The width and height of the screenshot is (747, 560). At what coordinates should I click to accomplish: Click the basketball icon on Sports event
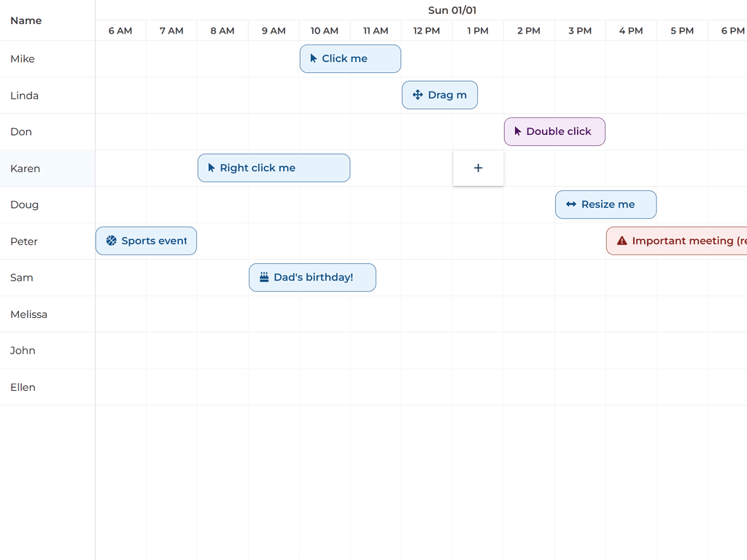pyautogui.click(x=110, y=241)
